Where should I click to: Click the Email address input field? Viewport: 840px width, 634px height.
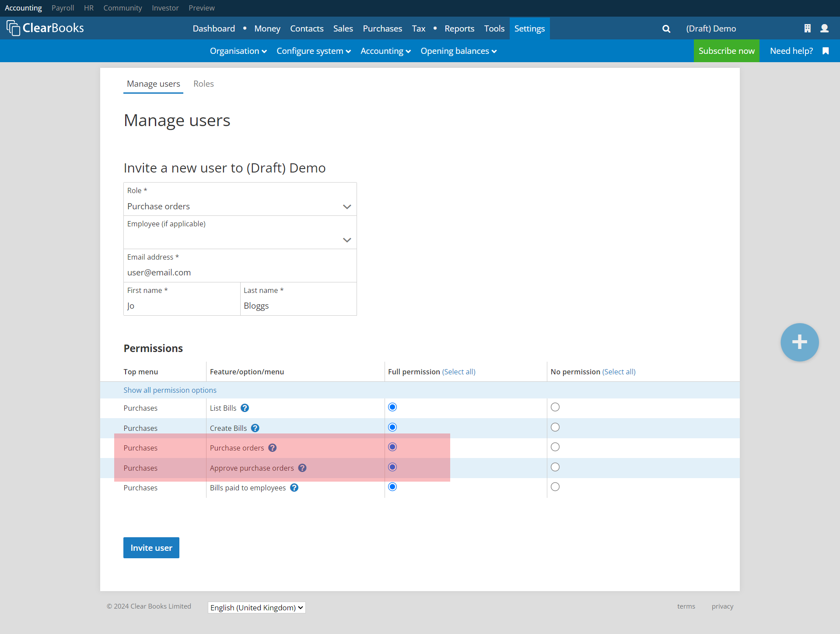(240, 272)
